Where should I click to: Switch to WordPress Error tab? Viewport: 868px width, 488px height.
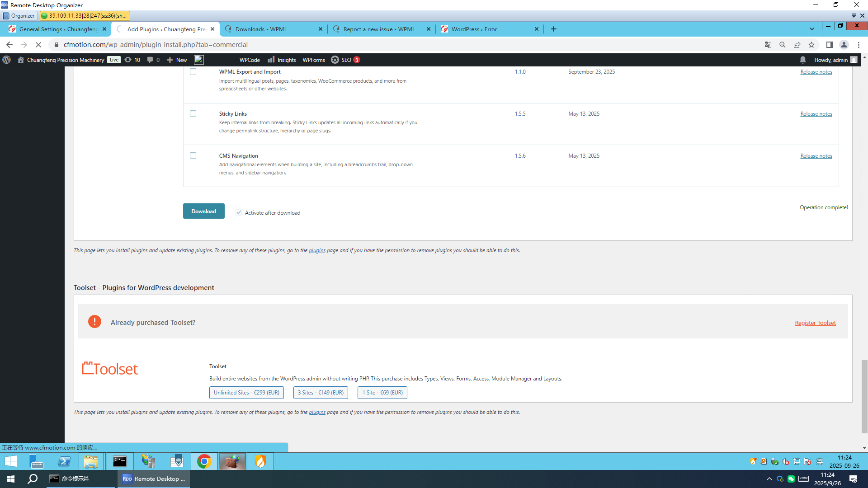click(474, 29)
